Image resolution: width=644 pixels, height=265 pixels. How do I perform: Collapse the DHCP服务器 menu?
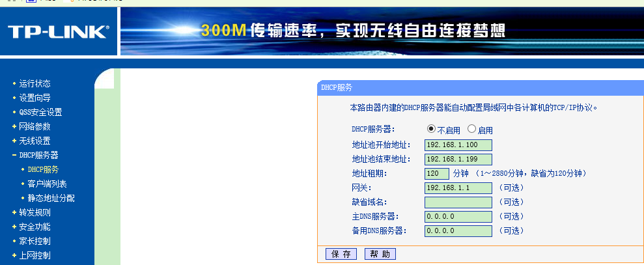point(38,155)
